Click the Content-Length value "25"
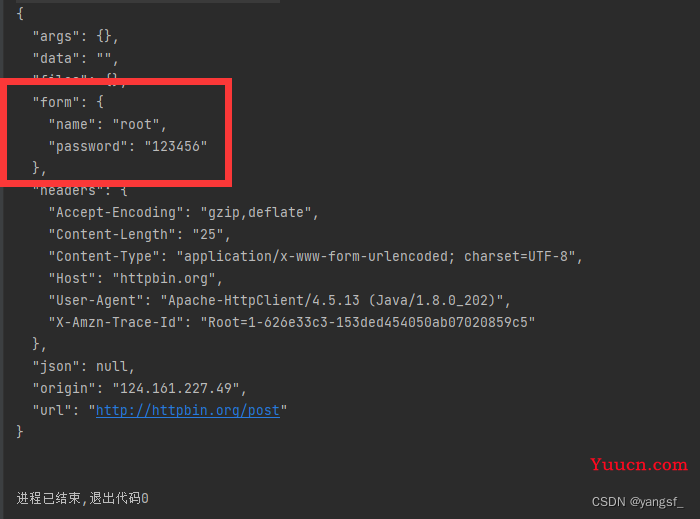The height and width of the screenshot is (519, 700). (x=208, y=234)
